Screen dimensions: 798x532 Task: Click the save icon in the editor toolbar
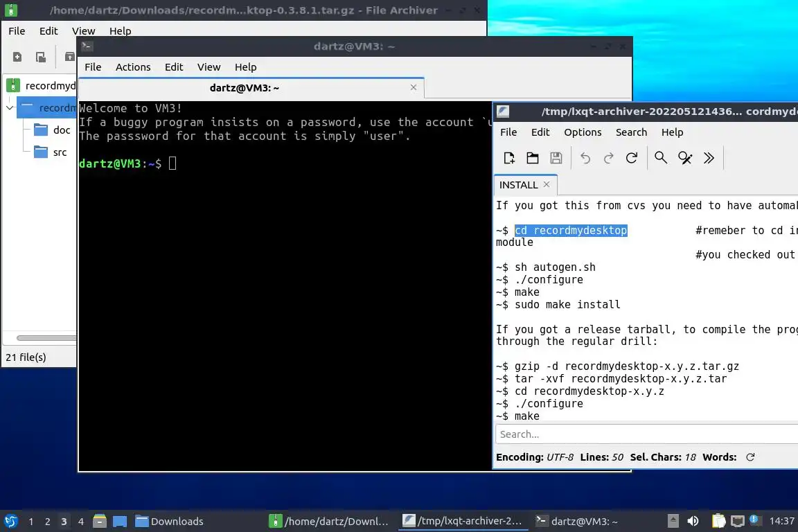point(556,158)
